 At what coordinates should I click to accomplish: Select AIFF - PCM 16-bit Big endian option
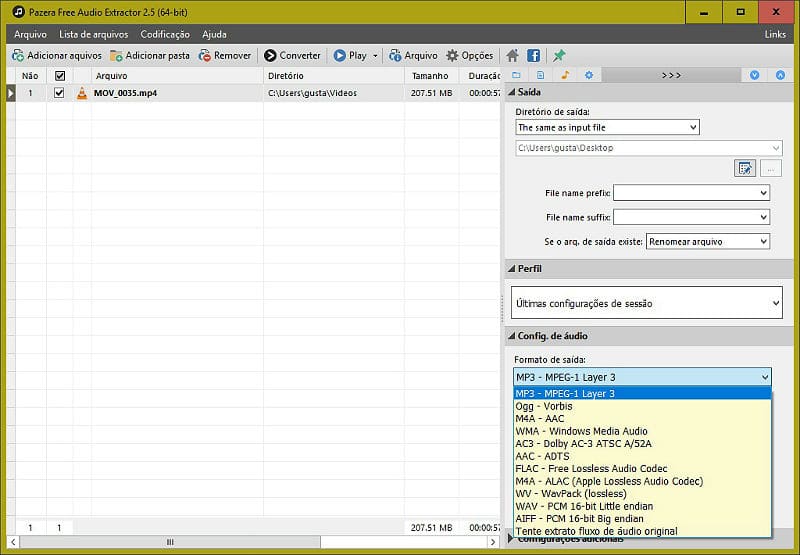click(642, 519)
